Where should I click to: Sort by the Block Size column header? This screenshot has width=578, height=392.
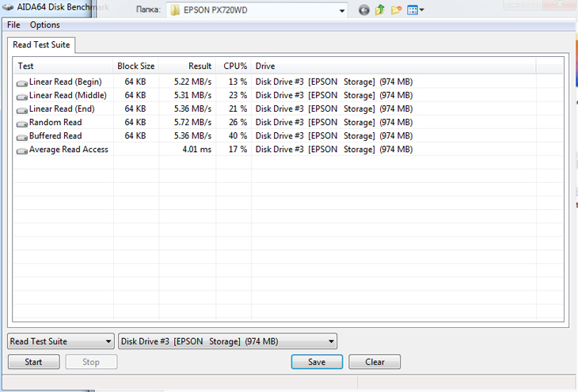(136, 66)
